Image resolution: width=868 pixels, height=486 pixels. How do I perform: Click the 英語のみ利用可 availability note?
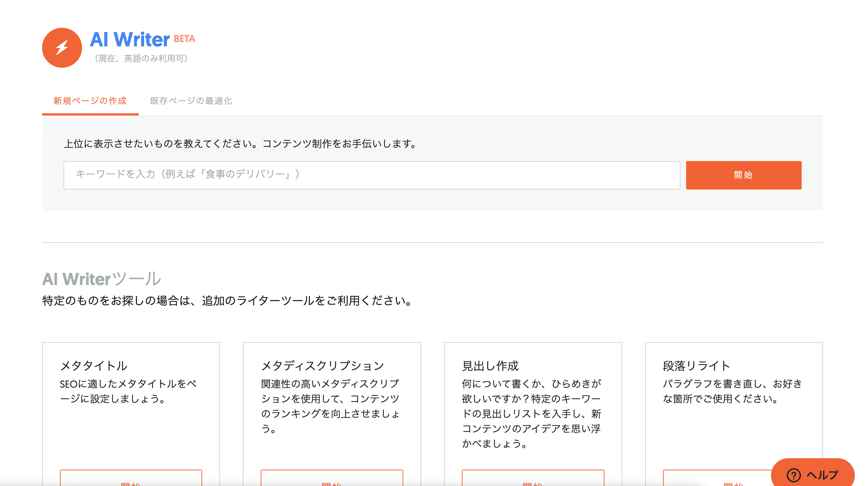click(141, 59)
